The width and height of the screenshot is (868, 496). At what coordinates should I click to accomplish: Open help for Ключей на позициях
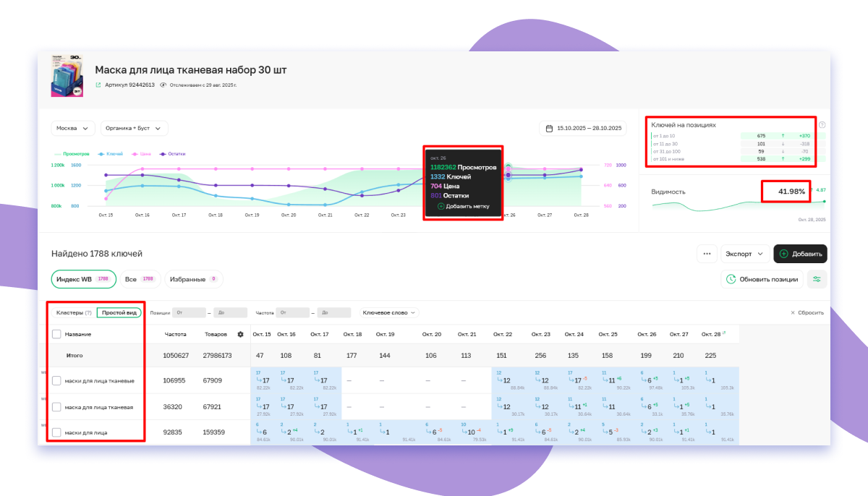click(822, 125)
